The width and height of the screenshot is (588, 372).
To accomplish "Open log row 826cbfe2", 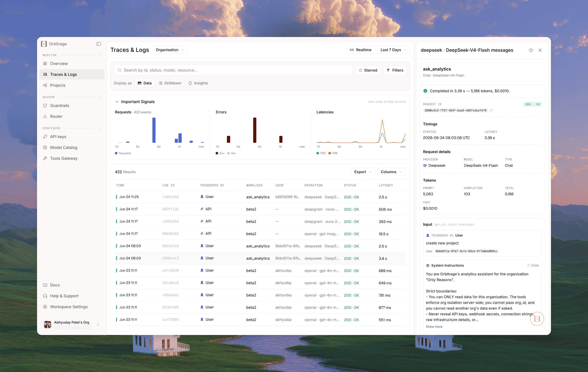I will pyautogui.click(x=260, y=246).
